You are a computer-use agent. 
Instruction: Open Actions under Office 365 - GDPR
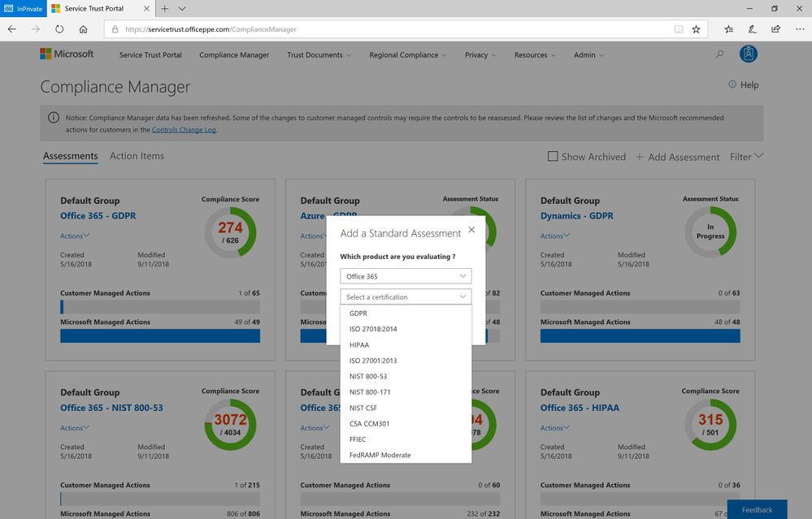(x=75, y=236)
